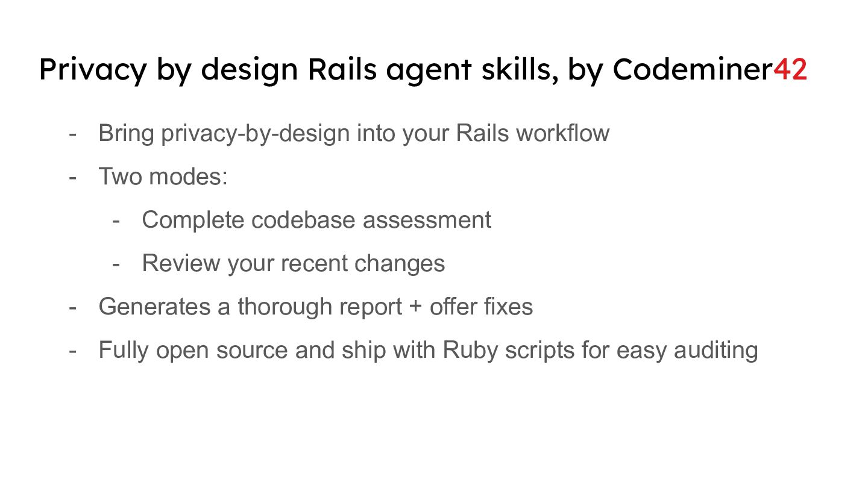
Task: Click the dash before "Complete codebase assessment"
Action: tap(116, 220)
